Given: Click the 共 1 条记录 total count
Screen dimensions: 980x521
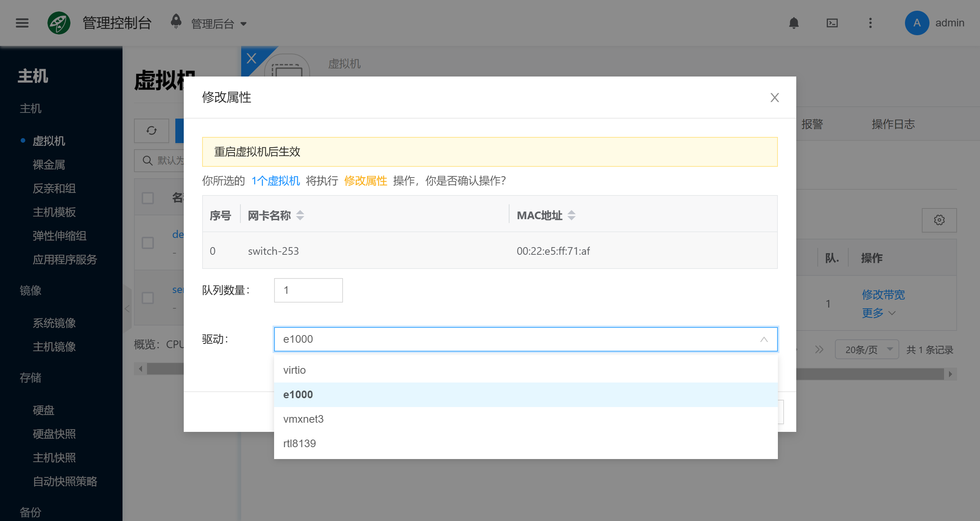Looking at the screenshot, I should [x=930, y=350].
